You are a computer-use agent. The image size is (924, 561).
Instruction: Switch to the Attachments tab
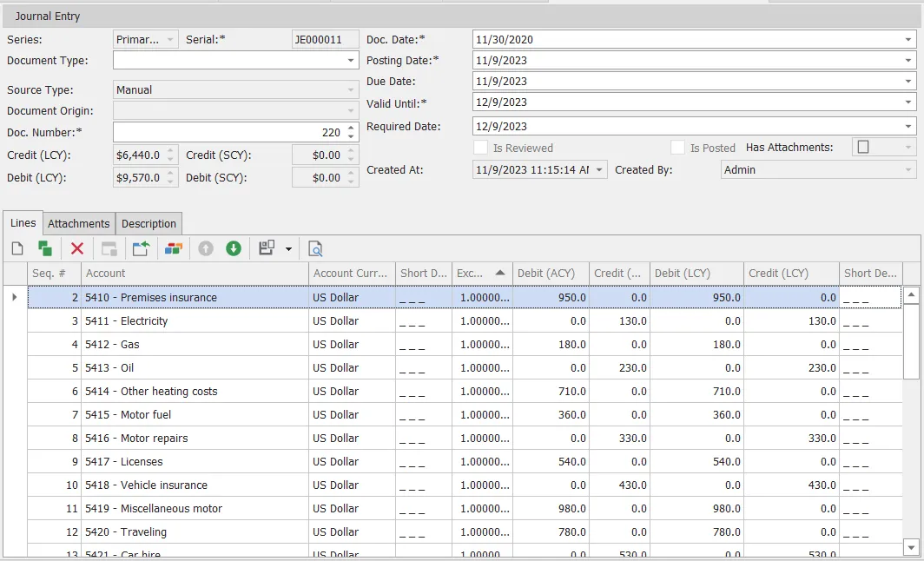point(79,223)
